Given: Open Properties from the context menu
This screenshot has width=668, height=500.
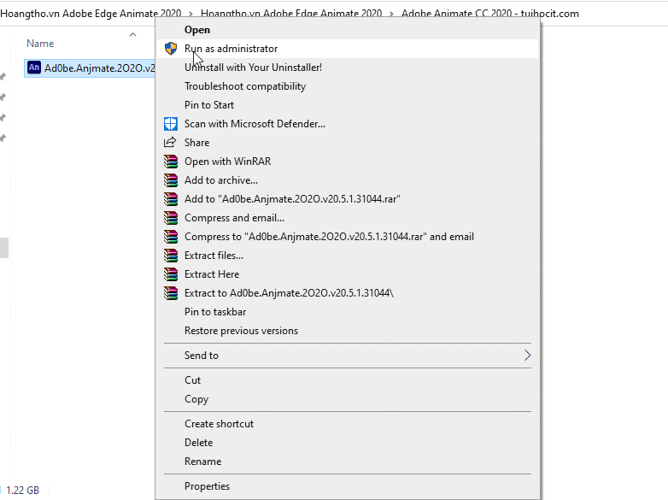Looking at the screenshot, I should click(348, 486).
